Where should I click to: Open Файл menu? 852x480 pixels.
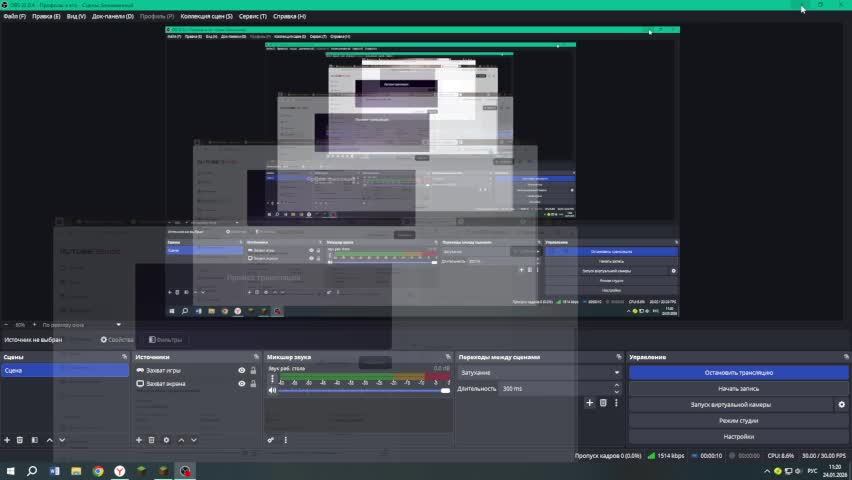pos(14,16)
